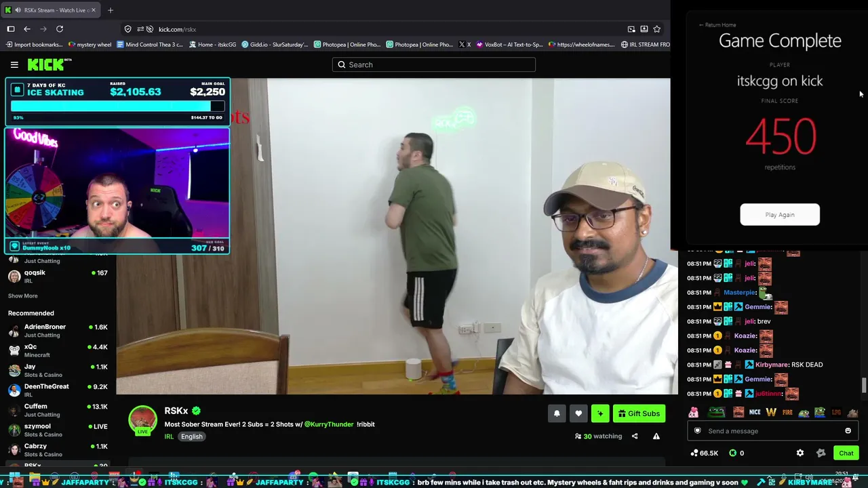Click the site security shield icon
The image size is (868, 488).
127,29
